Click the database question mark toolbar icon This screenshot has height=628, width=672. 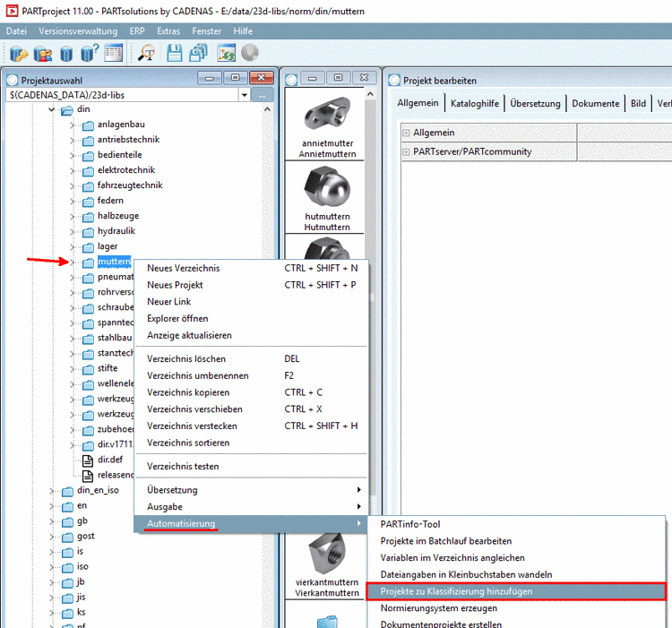coord(90,54)
